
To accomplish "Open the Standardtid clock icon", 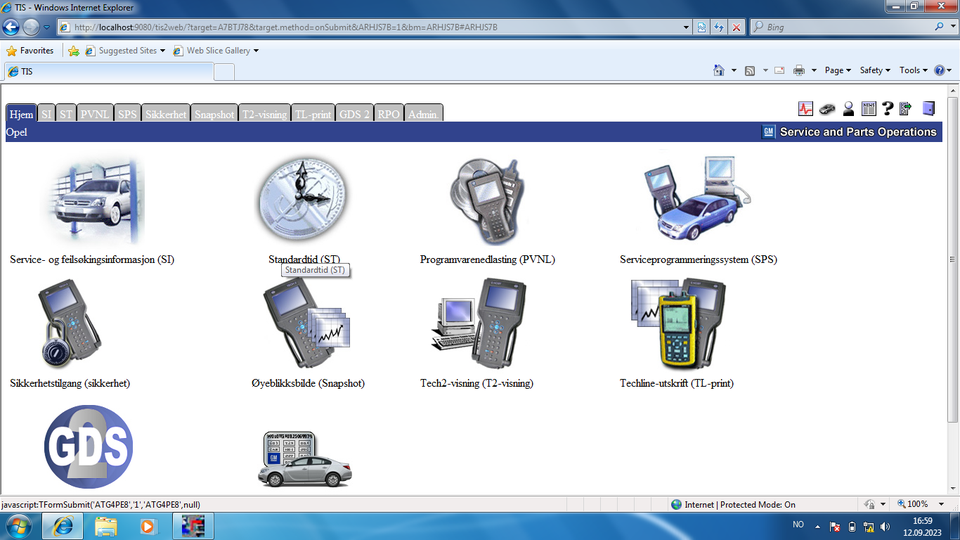I will [302, 199].
